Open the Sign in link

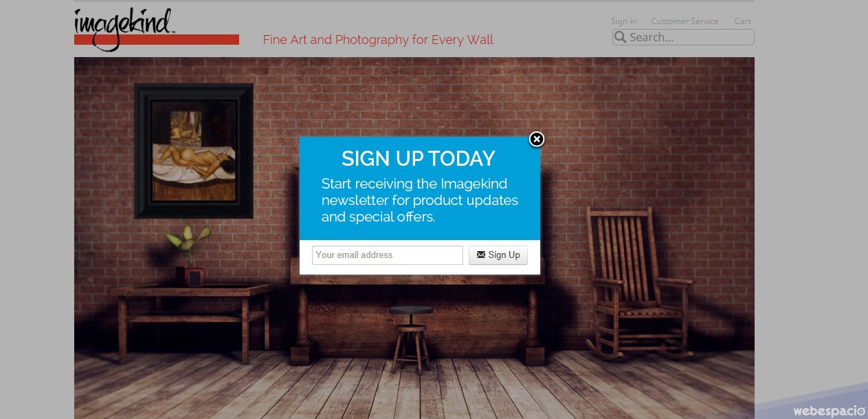[x=624, y=21]
